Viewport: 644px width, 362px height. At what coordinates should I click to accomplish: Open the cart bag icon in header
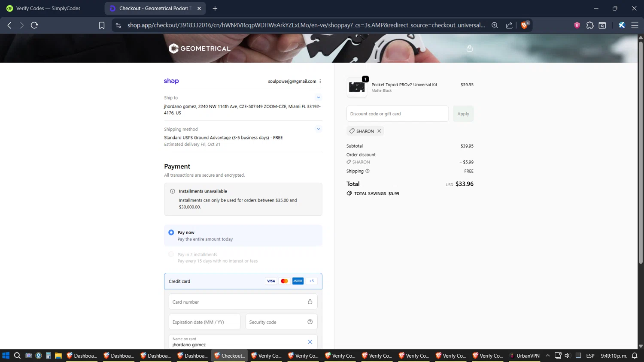pos(470,48)
